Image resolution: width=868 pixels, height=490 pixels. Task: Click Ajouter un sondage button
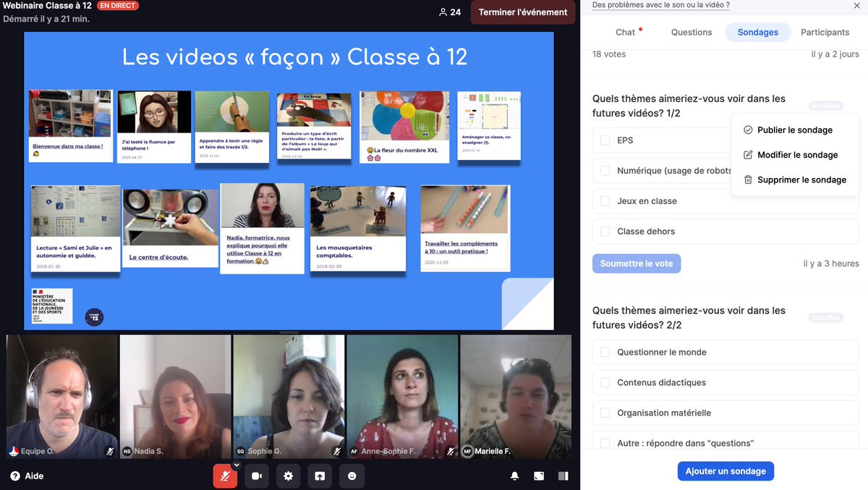726,471
